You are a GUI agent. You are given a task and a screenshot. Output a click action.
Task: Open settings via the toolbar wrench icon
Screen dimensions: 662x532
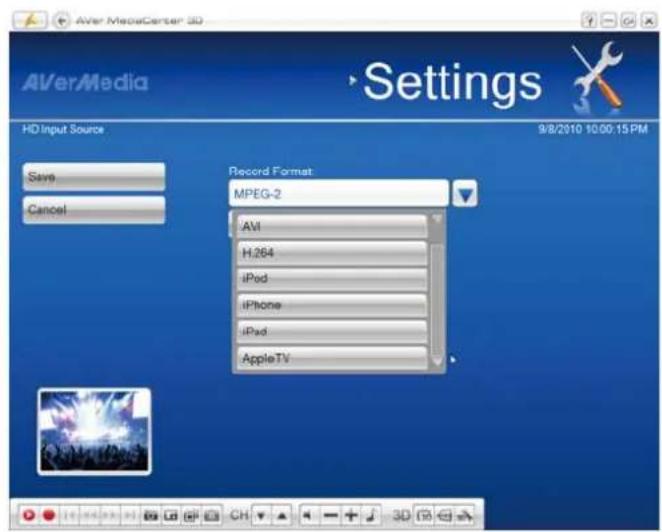point(465,516)
